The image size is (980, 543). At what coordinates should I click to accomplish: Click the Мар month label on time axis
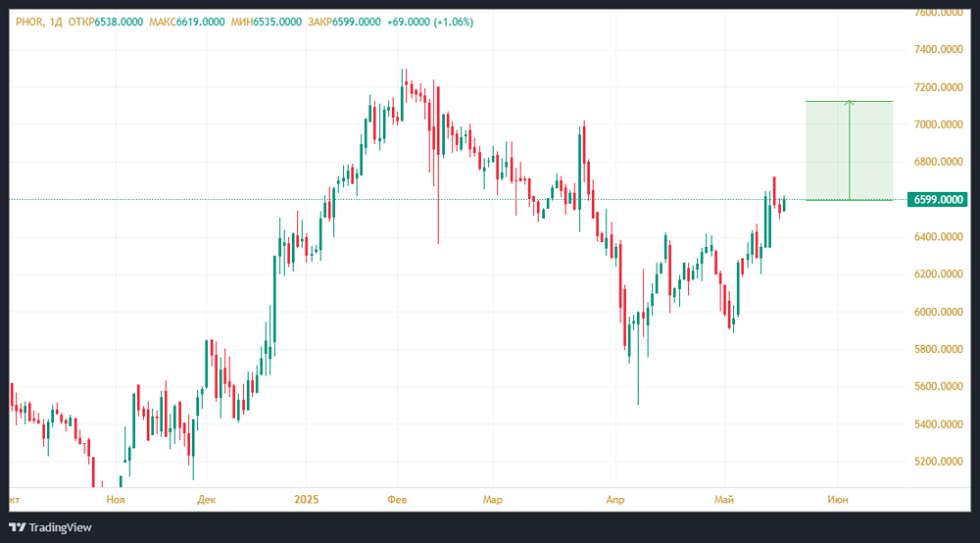(x=492, y=500)
